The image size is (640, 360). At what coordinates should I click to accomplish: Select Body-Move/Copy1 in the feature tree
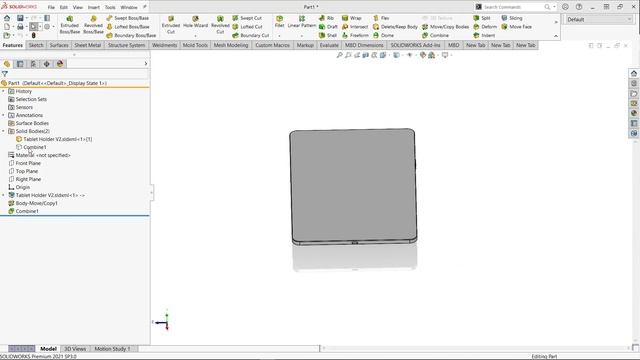point(37,203)
